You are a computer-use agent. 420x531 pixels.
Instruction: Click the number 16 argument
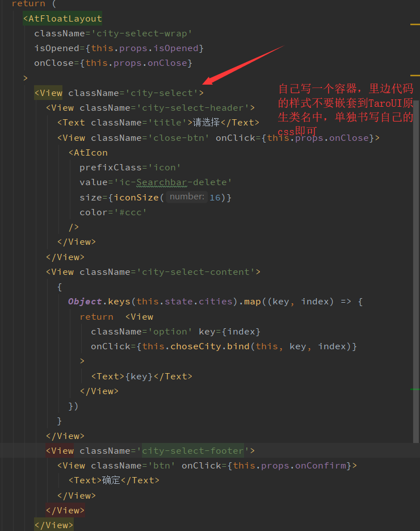[215, 198]
